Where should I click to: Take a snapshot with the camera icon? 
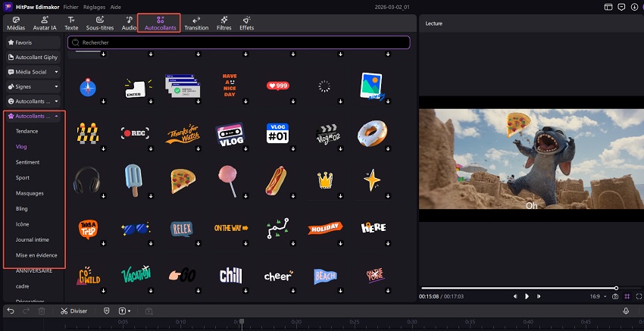[615, 296]
